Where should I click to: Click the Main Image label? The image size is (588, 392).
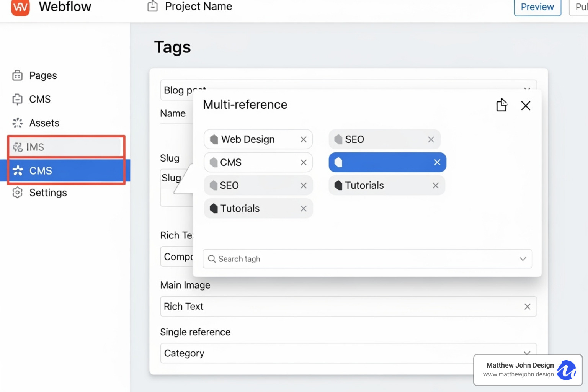(185, 285)
